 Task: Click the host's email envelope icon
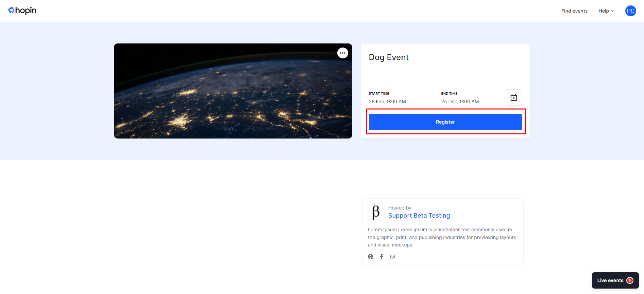click(x=392, y=257)
